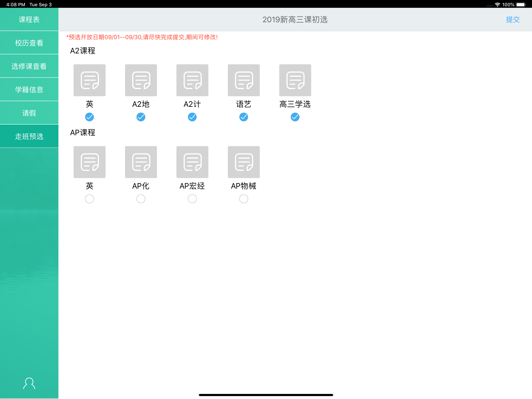532x399 pixels.
Task: Tap the home indicator bar
Action: [x=266, y=395]
